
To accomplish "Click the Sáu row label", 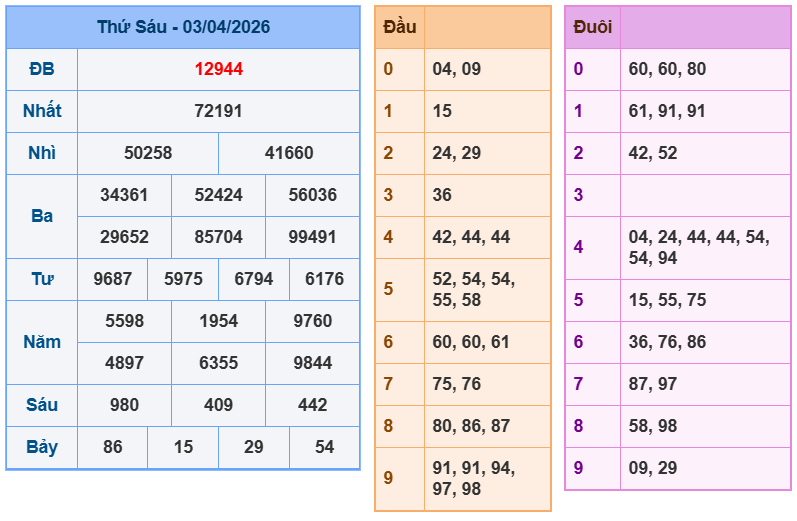I will (42, 405).
